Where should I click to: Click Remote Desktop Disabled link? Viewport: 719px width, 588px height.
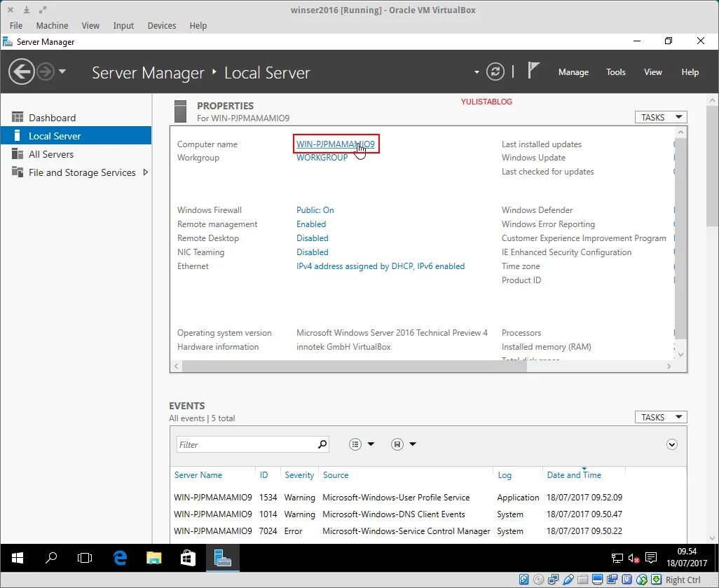[313, 238]
